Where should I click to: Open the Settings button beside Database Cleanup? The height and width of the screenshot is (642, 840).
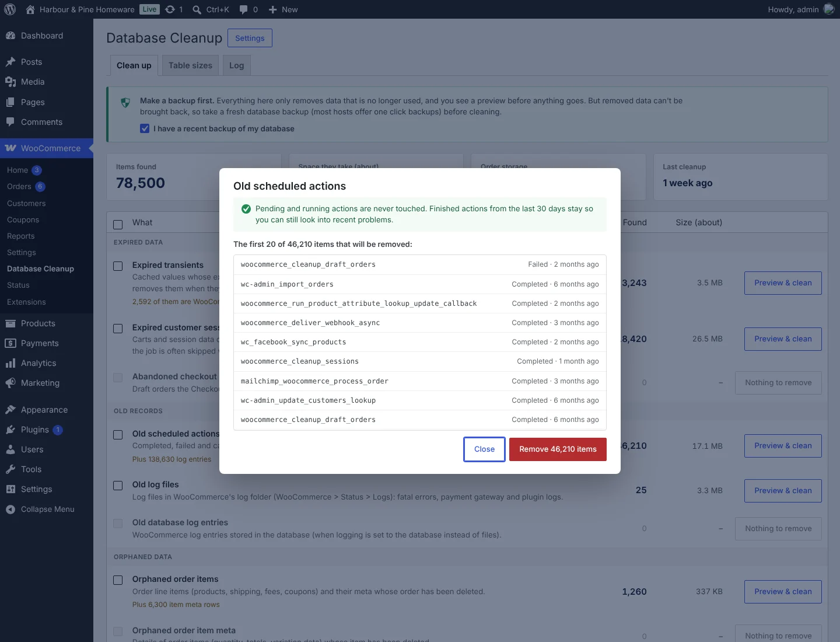tap(250, 38)
